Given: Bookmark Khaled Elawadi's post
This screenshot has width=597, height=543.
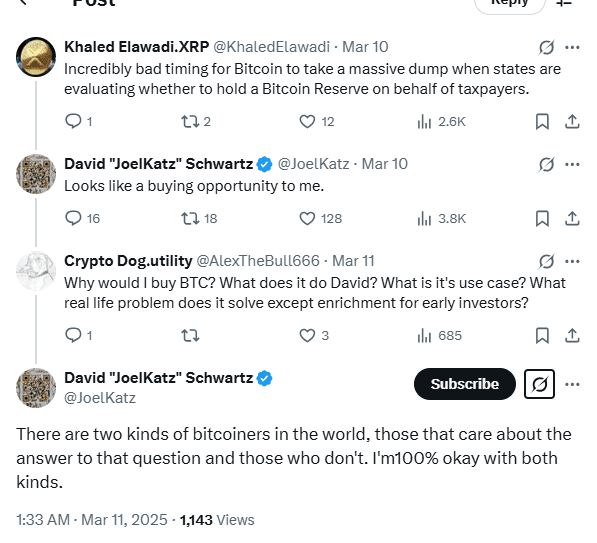Looking at the screenshot, I should click(542, 122).
